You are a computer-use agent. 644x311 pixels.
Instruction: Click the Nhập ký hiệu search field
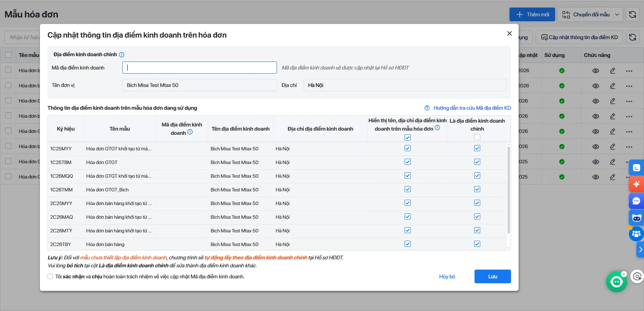pos(23,37)
